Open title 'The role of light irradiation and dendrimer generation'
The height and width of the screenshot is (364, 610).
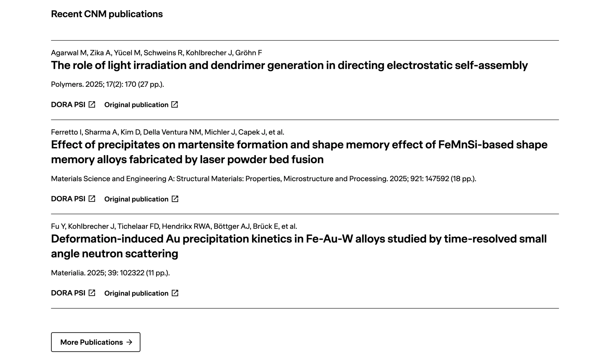click(289, 65)
